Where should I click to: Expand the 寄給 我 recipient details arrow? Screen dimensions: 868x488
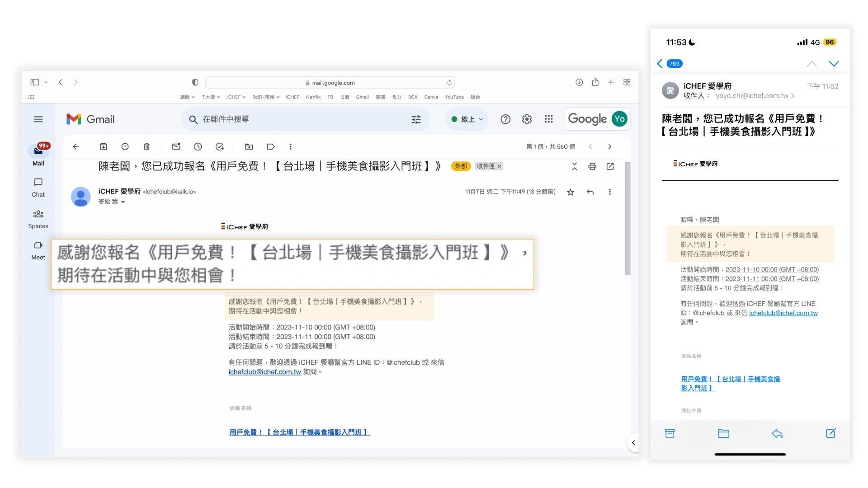pyautogui.click(x=123, y=202)
